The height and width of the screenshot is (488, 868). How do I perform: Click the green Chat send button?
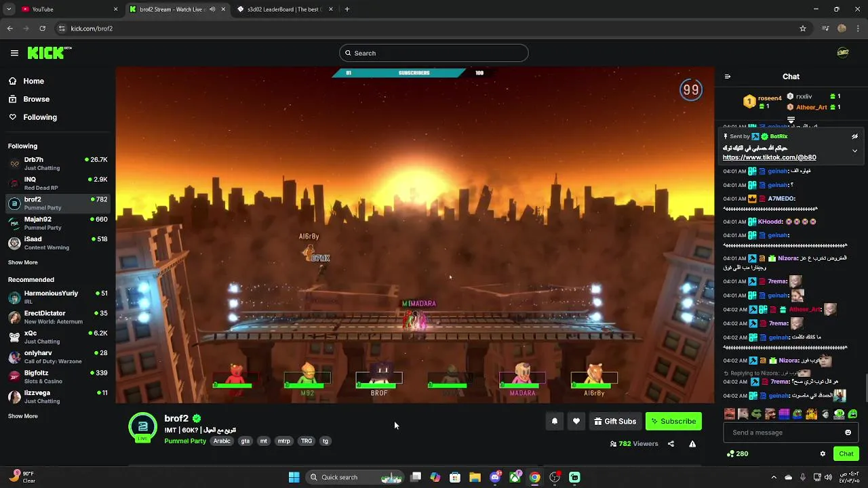click(x=846, y=454)
